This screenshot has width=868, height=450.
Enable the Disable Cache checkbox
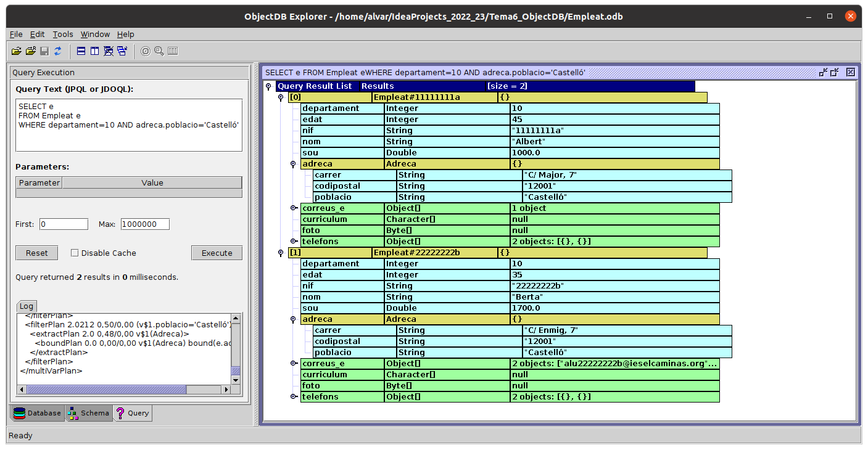(75, 253)
